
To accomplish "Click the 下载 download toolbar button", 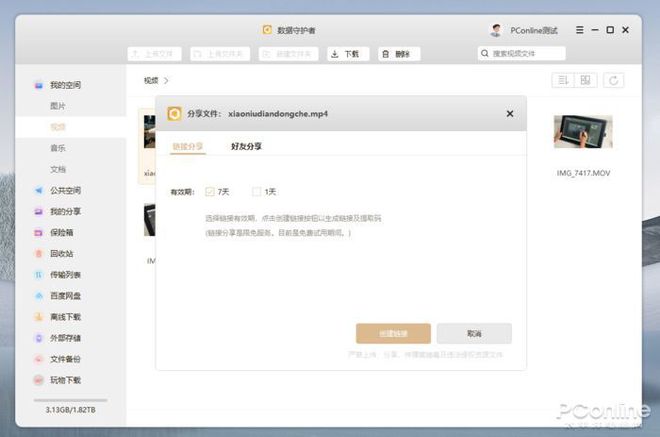I will click(348, 54).
